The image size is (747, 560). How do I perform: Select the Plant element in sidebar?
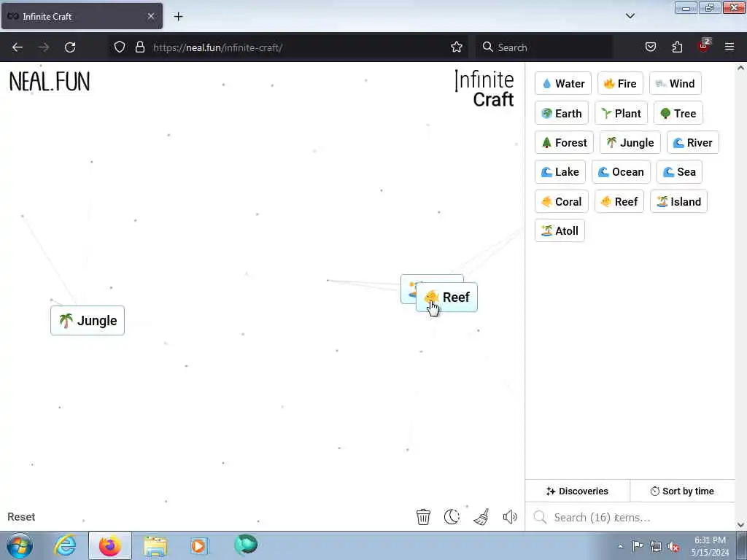click(x=621, y=113)
